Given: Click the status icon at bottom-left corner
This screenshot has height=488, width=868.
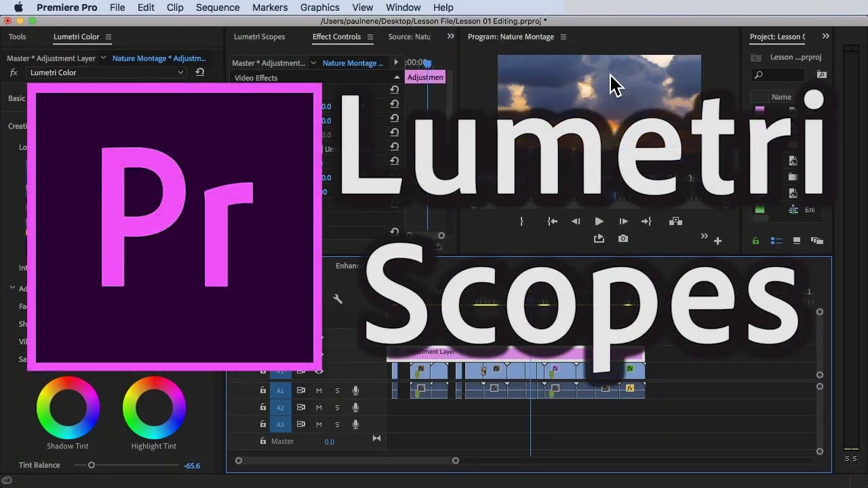Looking at the screenshot, I should [7, 481].
